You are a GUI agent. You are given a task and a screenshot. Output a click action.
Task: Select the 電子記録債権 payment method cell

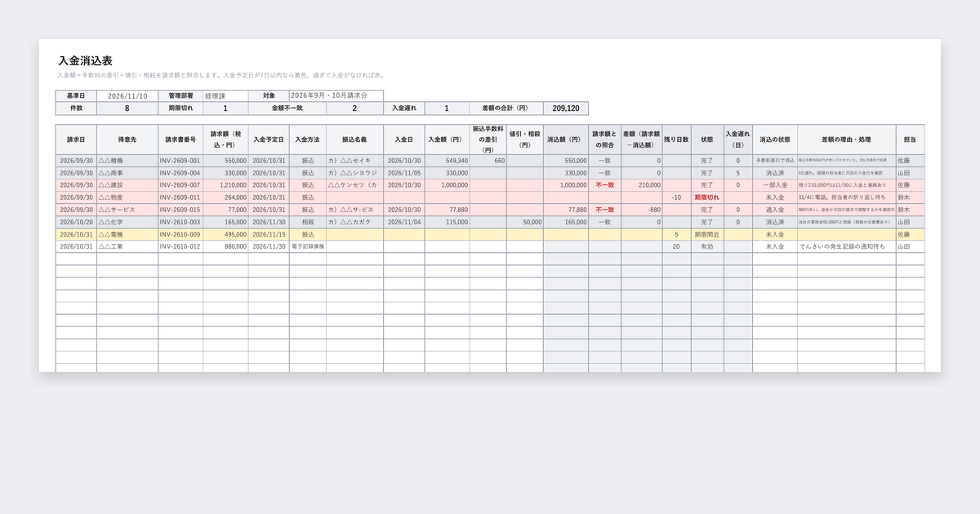pyautogui.click(x=308, y=246)
